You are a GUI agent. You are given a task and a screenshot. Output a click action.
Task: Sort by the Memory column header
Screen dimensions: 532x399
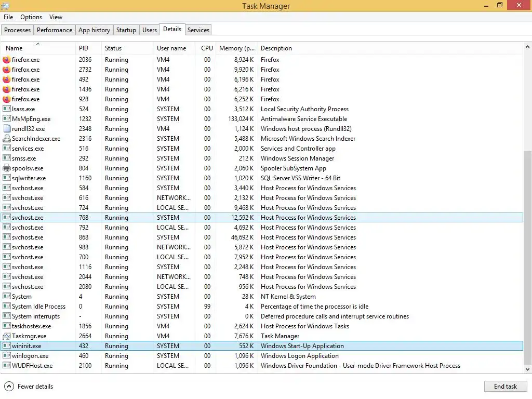pyautogui.click(x=236, y=48)
